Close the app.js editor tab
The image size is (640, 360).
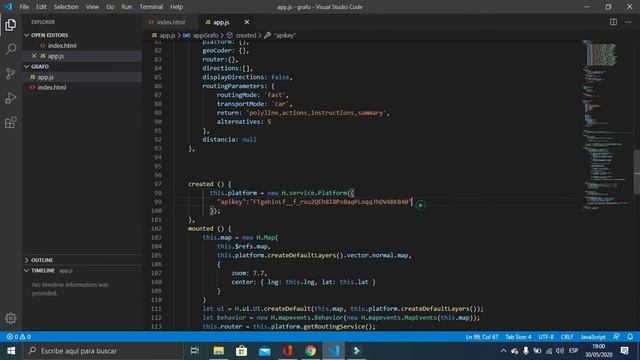tap(247, 22)
